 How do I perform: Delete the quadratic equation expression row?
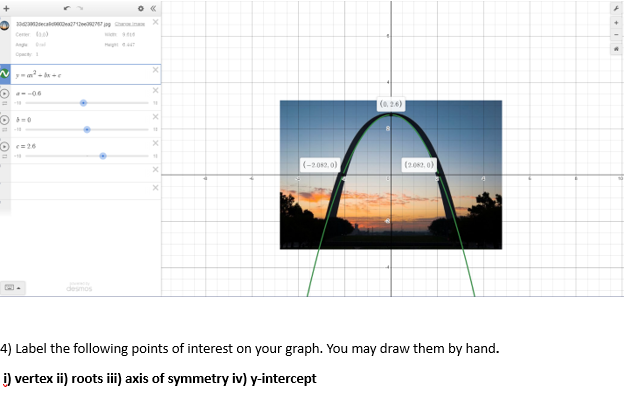[155, 70]
